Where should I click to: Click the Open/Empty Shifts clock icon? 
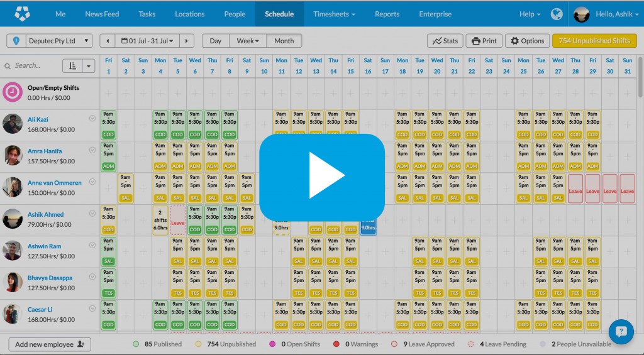tap(13, 92)
